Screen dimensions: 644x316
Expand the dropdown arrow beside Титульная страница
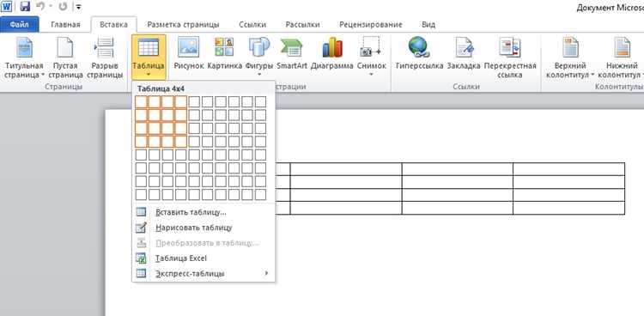coord(43,76)
